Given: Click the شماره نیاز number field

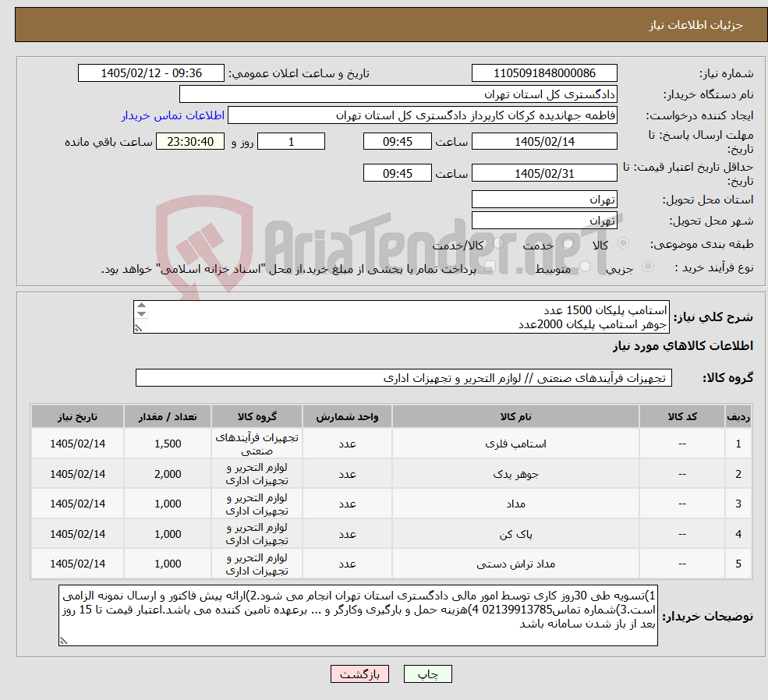Looking at the screenshot, I should (544, 73).
